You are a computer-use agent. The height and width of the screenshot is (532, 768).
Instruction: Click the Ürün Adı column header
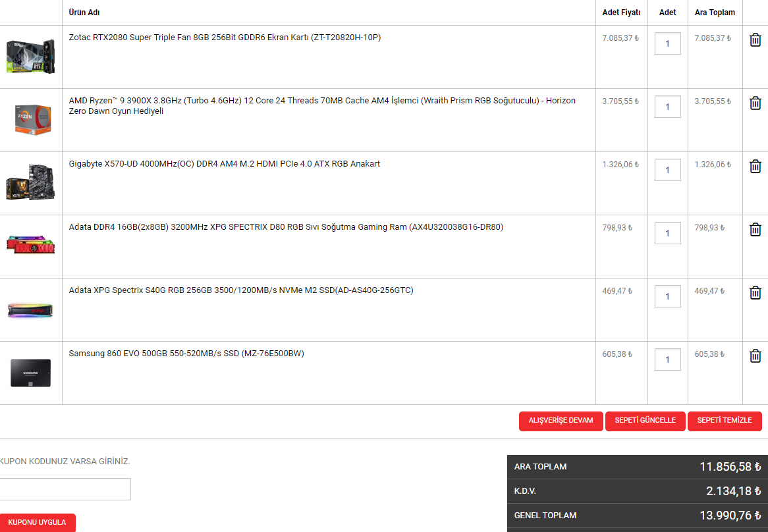pos(84,13)
